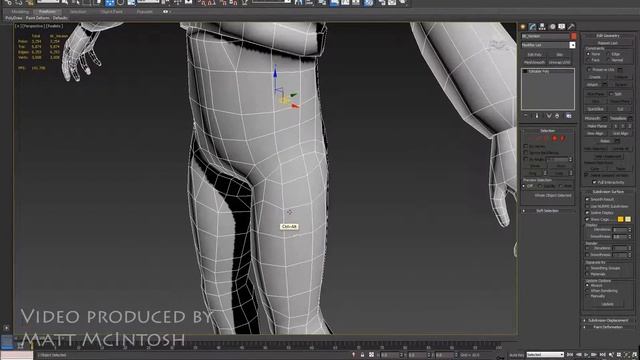Toggle Preserve UVs checkbox
This screenshot has width=640, height=360.
[589, 70]
